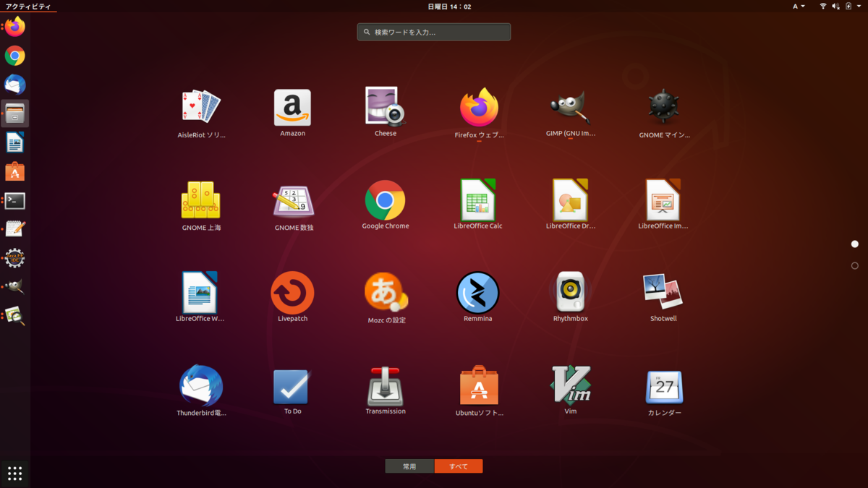Focus the 検索ワードを入力 search field
The image size is (868, 488).
click(x=434, y=32)
